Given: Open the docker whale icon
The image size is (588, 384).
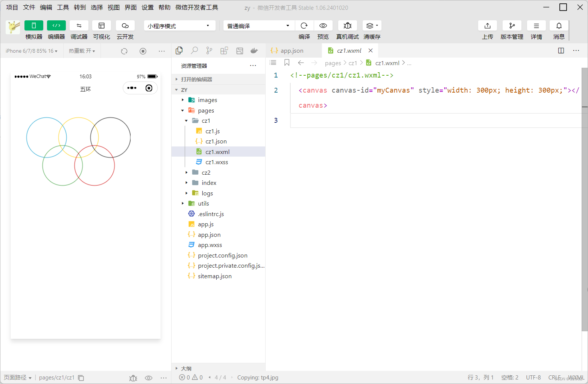Looking at the screenshot, I should [x=254, y=51].
